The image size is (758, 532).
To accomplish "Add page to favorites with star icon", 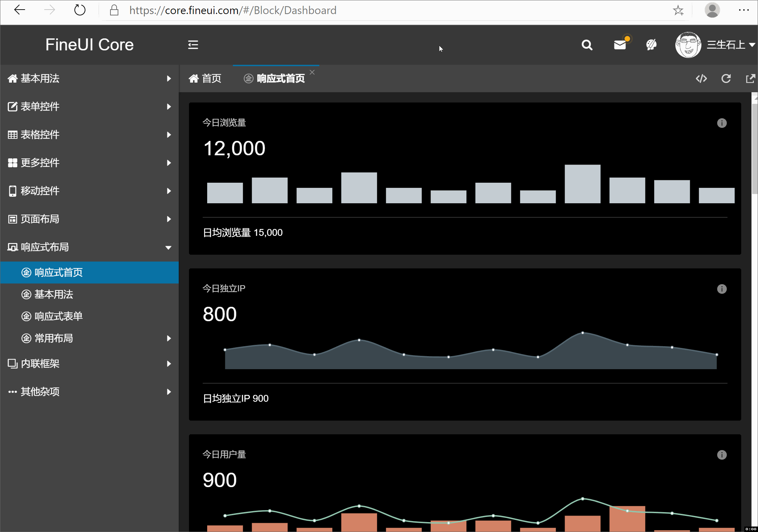I will (678, 10).
